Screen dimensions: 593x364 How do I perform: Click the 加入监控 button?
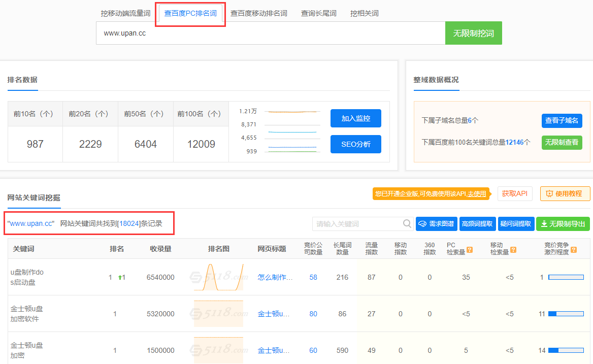tap(356, 118)
